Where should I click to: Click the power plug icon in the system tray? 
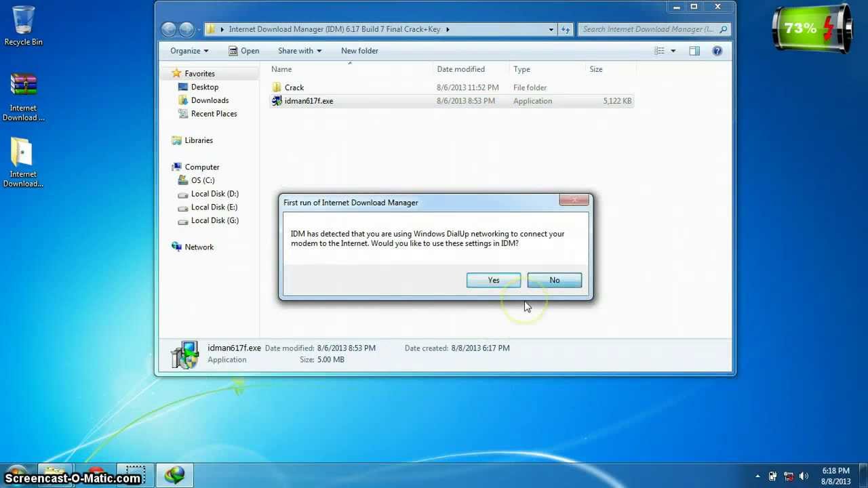pos(773,476)
